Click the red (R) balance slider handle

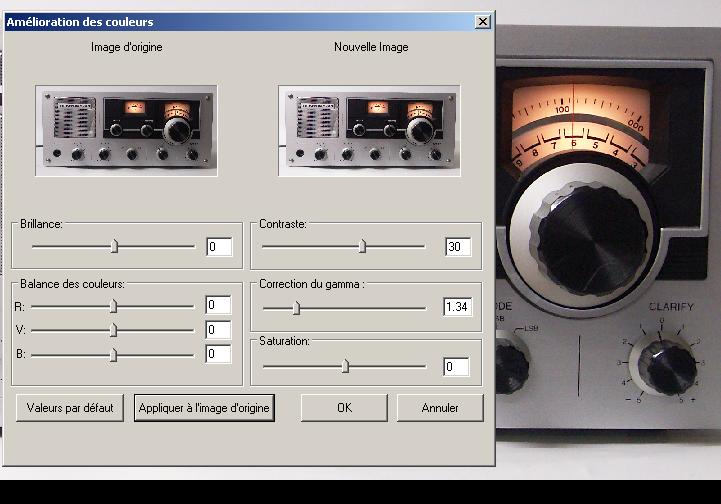click(x=113, y=306)
